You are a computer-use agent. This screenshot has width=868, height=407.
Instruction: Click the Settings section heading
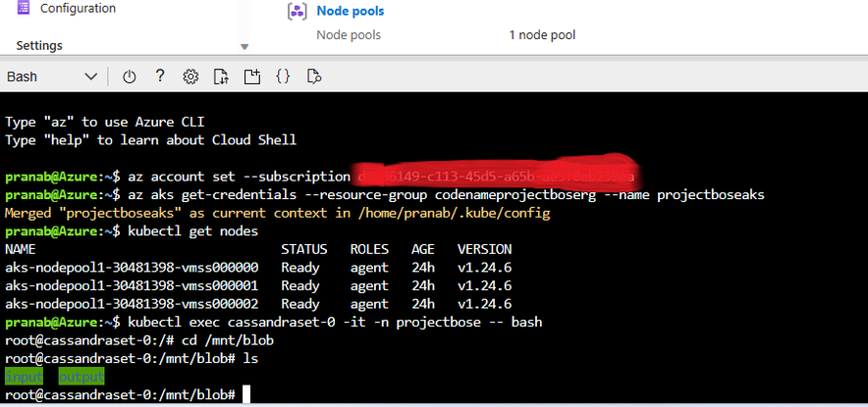click(39, 45)
